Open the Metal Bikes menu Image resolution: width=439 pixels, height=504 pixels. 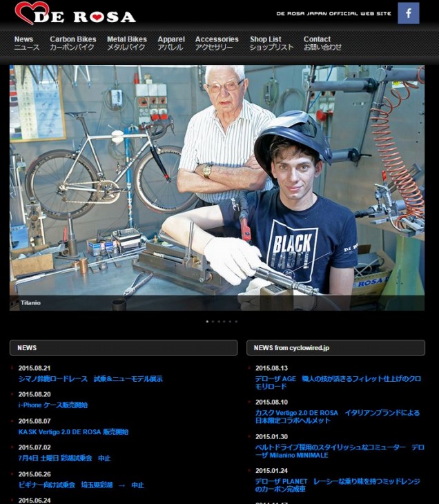127,43
